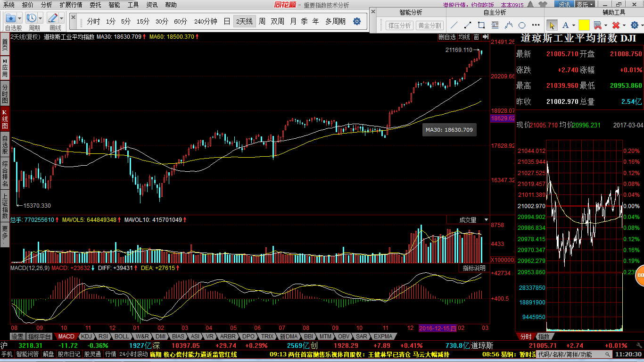Click the 指标说明 button
Image resolution: width=644 pixels, height=362 pixels.
(474, 268)
